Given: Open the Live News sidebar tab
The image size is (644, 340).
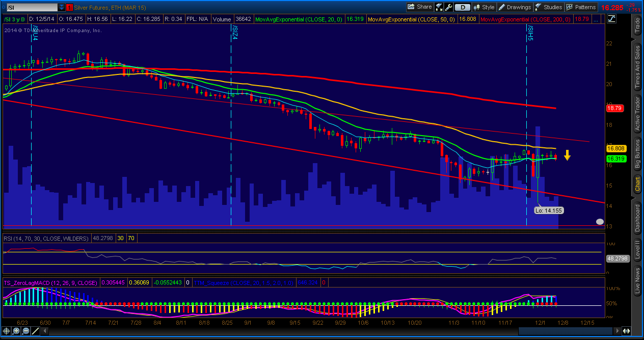Looking at the screenshot, I should [637, 280].
